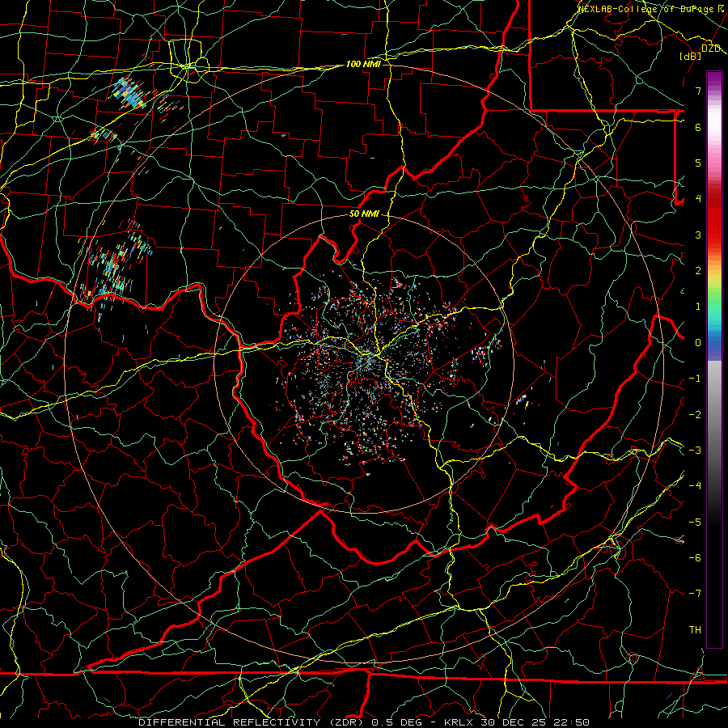Image resolution: width=728 pixels, height=728 pixels.
Task: Click the "-2" value on the color scale
Action: 695,415
